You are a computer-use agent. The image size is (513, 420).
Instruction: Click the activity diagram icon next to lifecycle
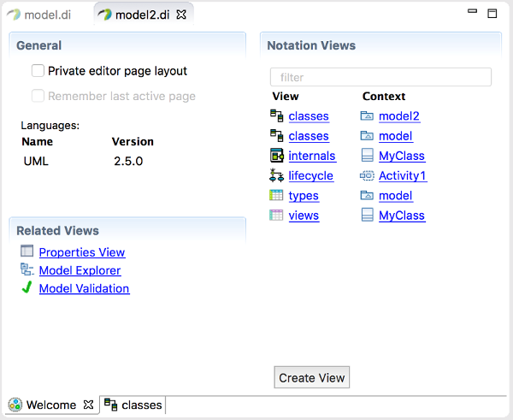[276, 175]
